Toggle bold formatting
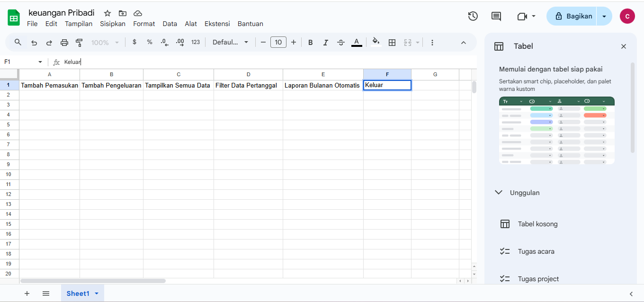The image size is (644, 302). point(311,42)
